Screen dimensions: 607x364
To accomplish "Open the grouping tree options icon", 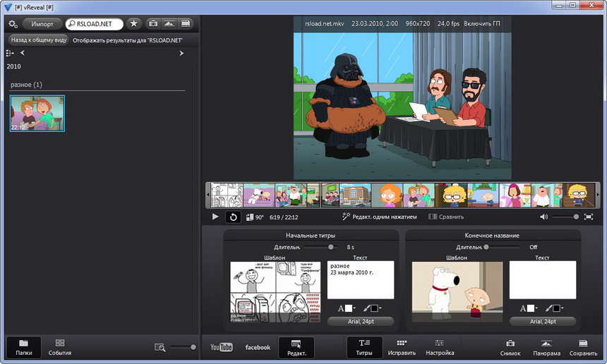I will click(x=10, y=53).
